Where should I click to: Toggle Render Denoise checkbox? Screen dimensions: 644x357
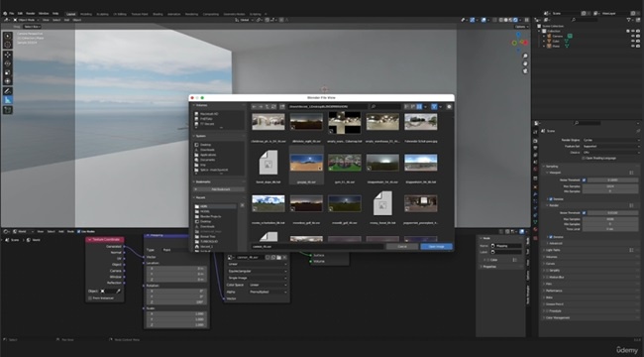tap(551, 237)
